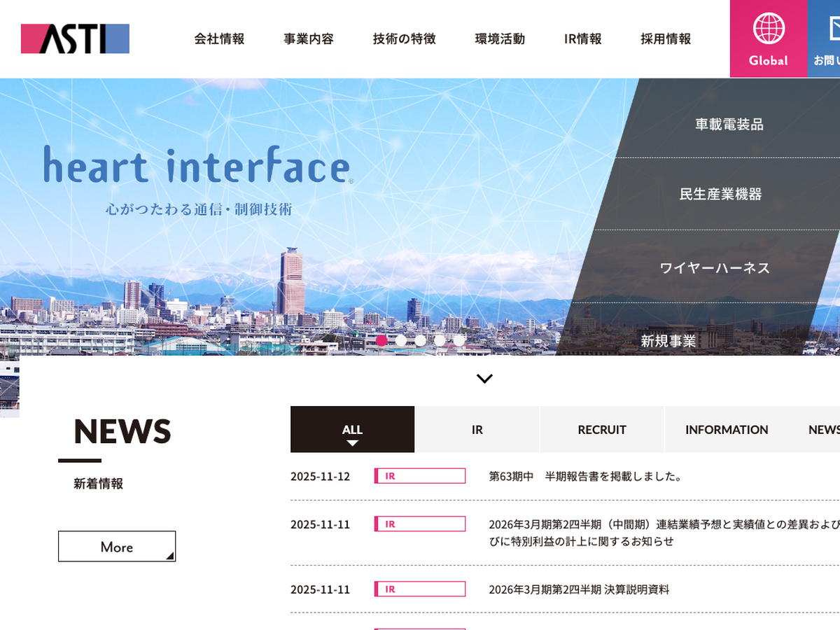Image resolution: width=840 pixels, height=630 pixels.
Task: Click the IR tag on 2025-11-12 news
Action: point(419,476)
